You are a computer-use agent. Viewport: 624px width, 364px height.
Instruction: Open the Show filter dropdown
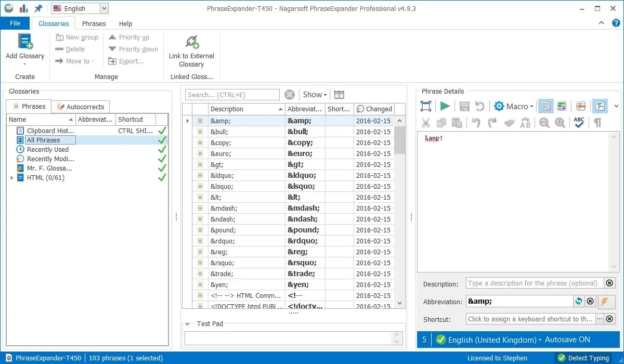point(314,94)
